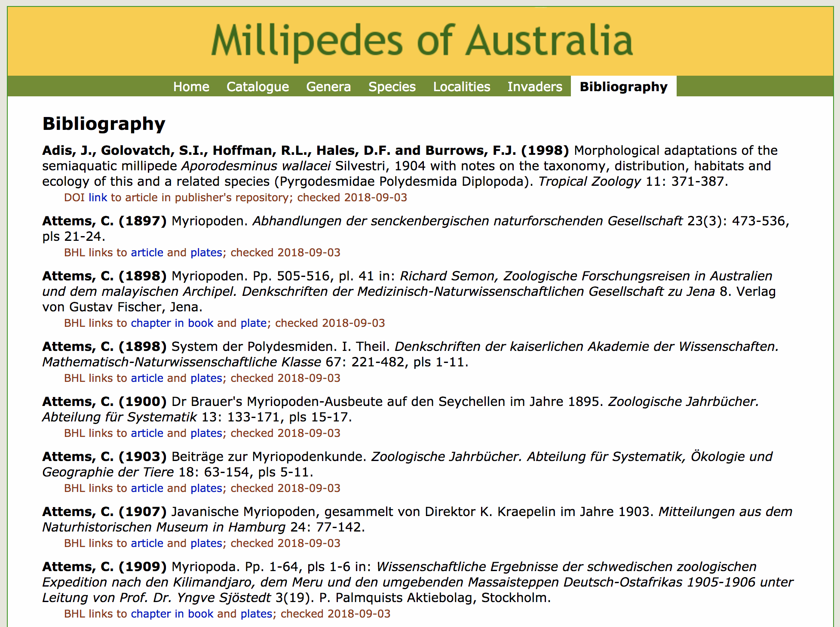Open plates link for Attems 1903 Beiträge
This screenshot has height=627, width=840.
206,488
